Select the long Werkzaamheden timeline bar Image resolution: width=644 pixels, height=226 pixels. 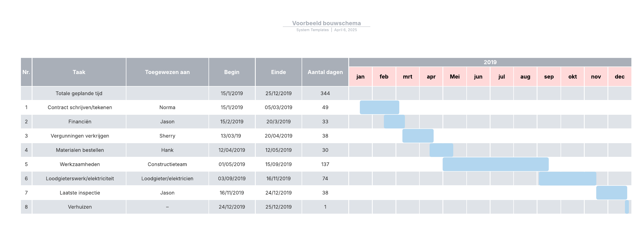495,164
